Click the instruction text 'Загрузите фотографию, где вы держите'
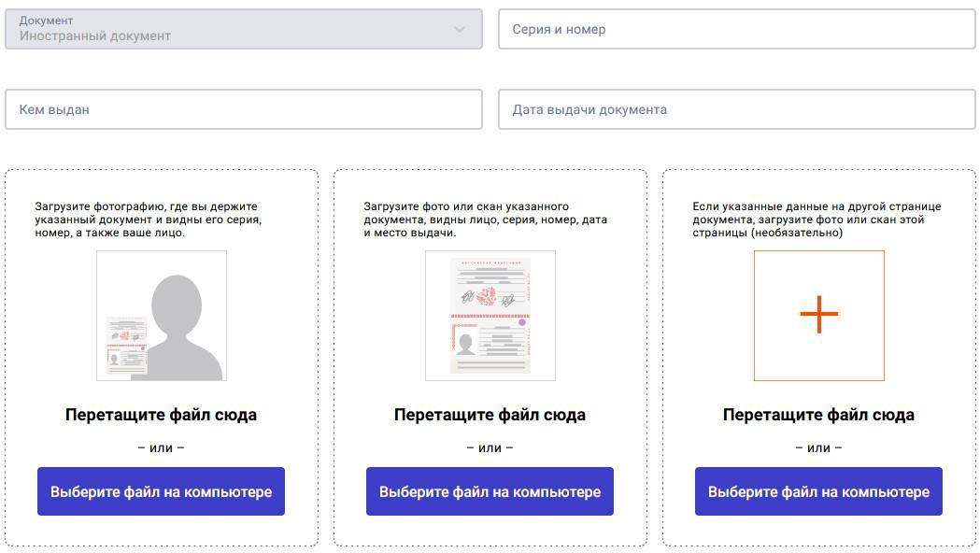 tap(147, 206)
